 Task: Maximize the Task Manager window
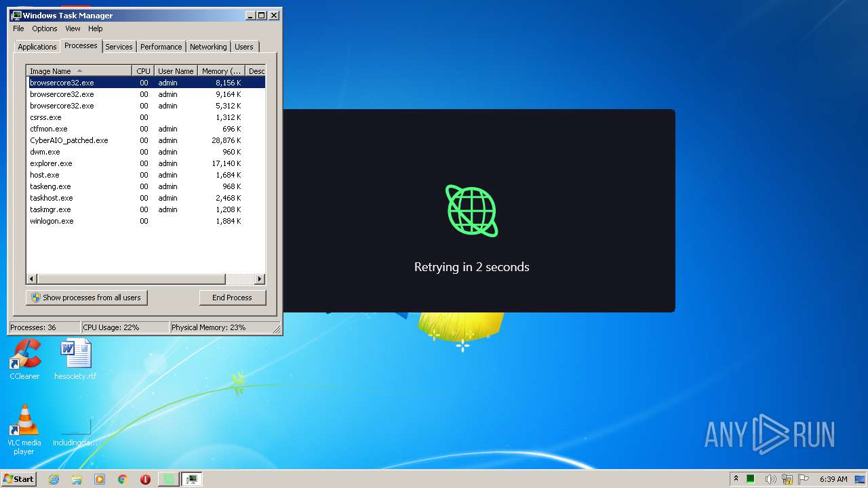point(262,15)
